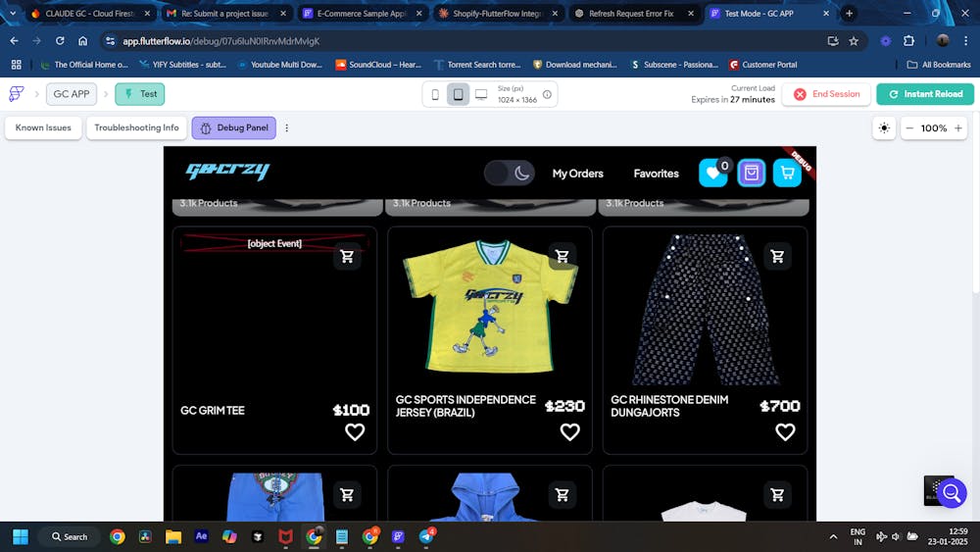
Task: Open the Windows Start menu
Action: pyautogui.click(x=21, y=536)
